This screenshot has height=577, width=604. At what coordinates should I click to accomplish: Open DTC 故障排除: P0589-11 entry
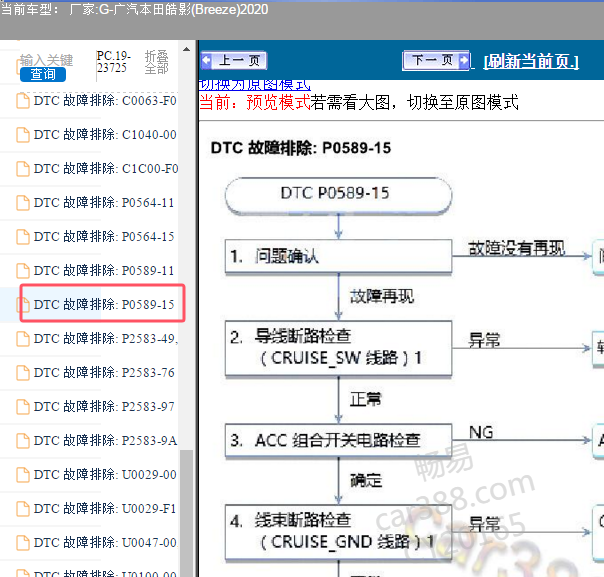(x=104, y=271)
